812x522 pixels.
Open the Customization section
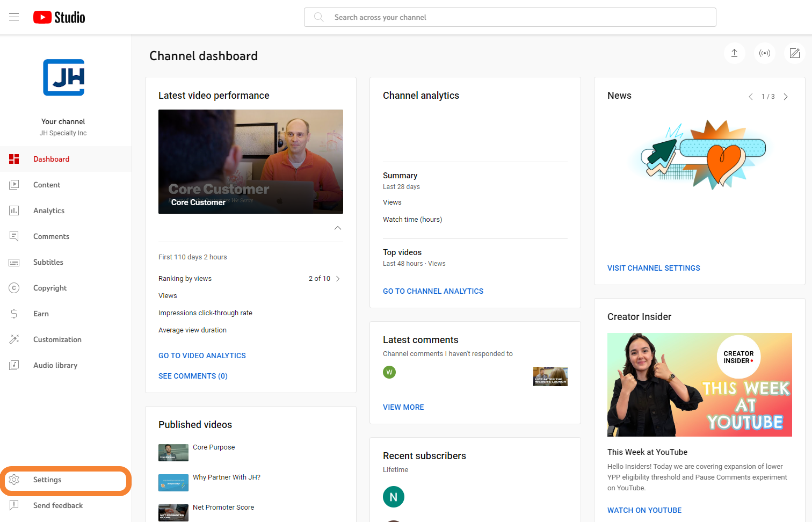click(x=66, y=339)
